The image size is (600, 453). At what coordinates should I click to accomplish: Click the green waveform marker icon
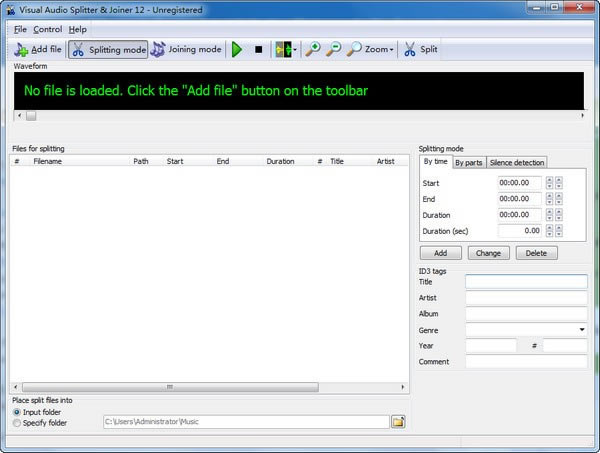283,50
